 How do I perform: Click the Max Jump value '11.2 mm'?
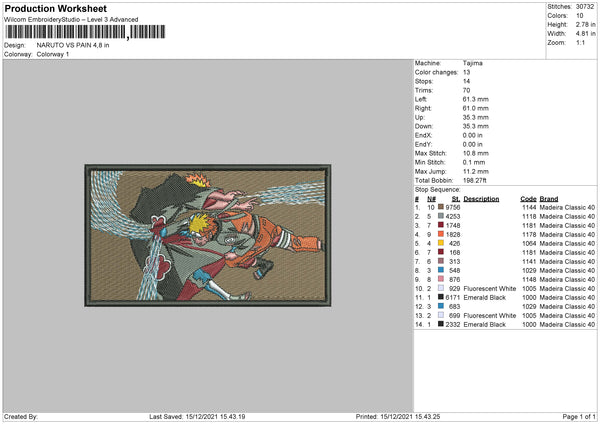pos(476,171)
